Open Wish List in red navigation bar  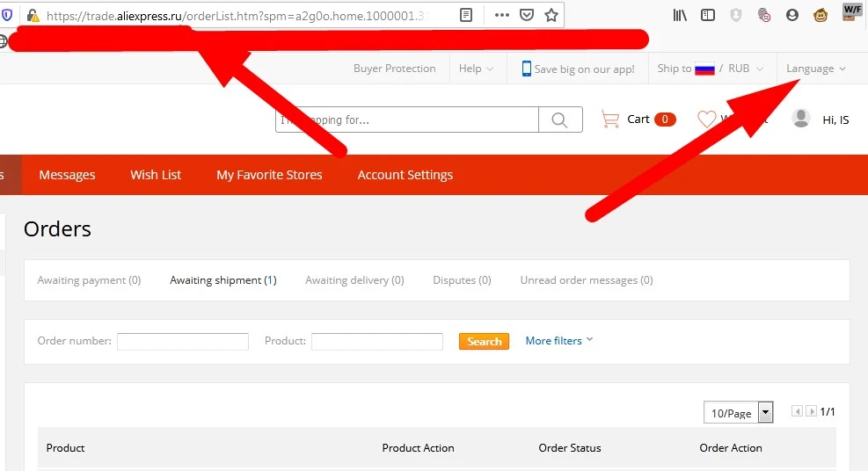[156, 175]
